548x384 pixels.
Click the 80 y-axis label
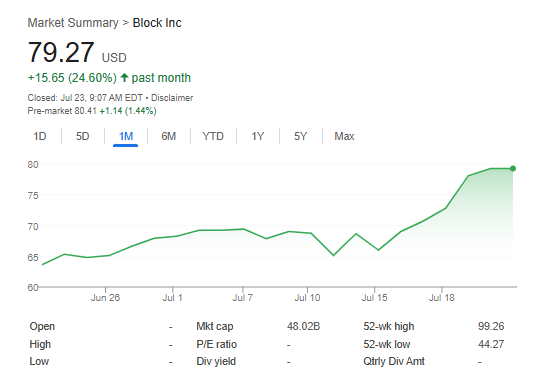point(33,165)
